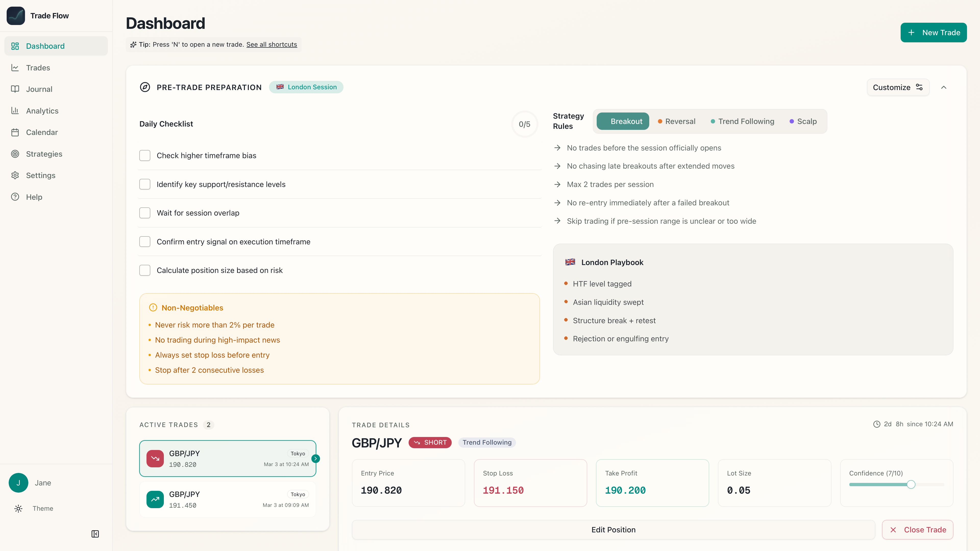
Task: Click the Help question mark icon
Action: coord(15,197)
